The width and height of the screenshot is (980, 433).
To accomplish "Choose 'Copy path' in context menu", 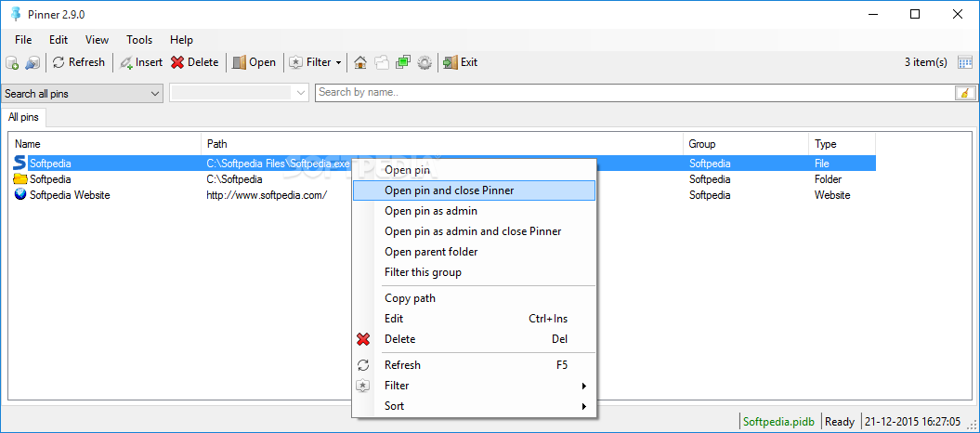I will pos(474,298).
